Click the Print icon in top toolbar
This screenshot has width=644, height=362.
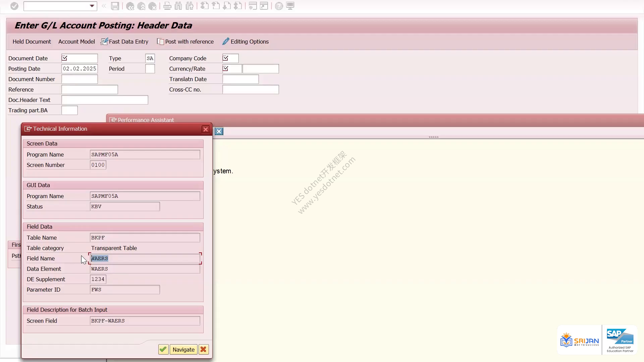tap(167, 6)
